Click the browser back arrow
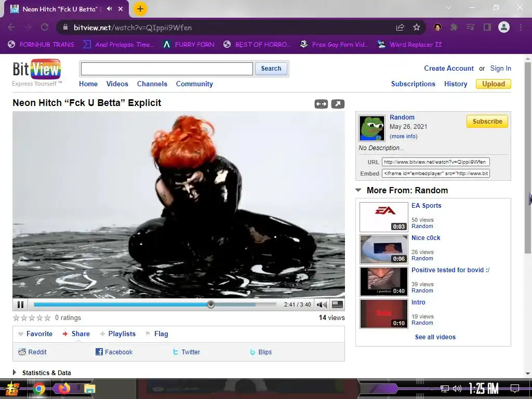Screen dimensions: 532x399 point(11,27)
